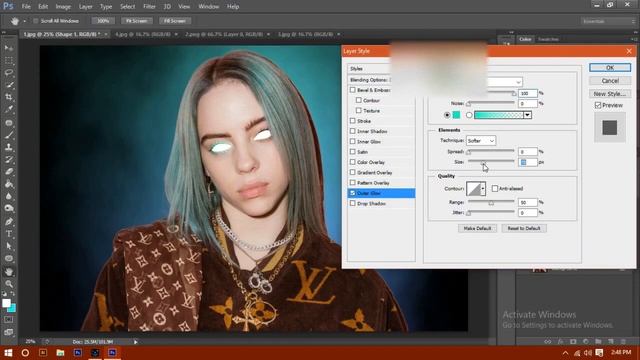Enable Bevel & Emboss checkbox
This screenshot has height=360, width=640.
tap(353, 90)
